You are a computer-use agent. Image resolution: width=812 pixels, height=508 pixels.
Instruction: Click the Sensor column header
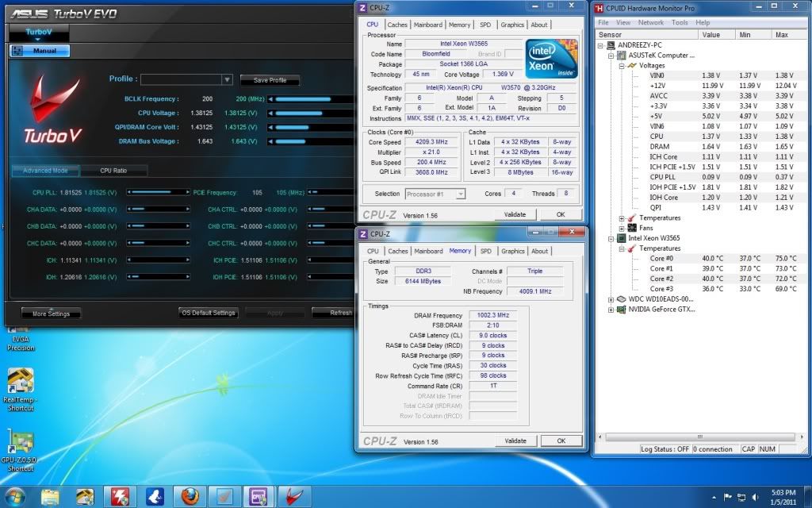tap(646, 35)
